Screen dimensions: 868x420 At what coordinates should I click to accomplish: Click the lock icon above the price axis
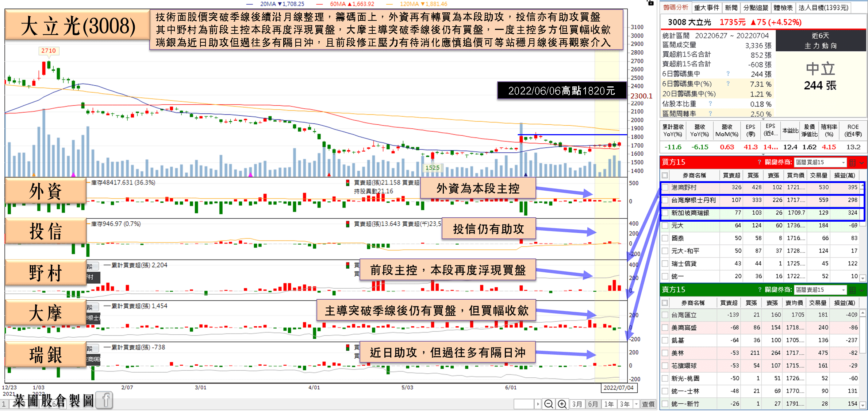(x=650, y=3)
